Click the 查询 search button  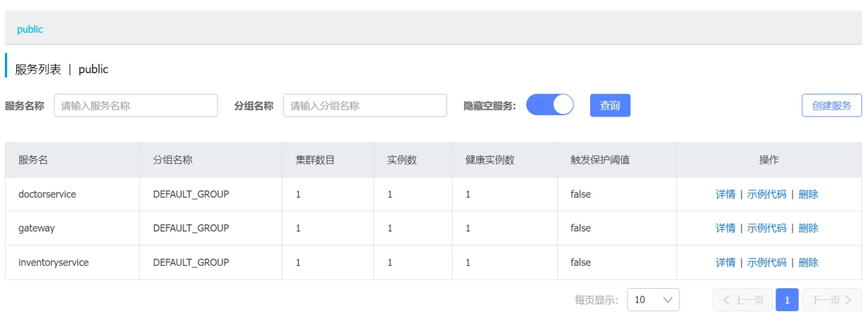point(610,105)
